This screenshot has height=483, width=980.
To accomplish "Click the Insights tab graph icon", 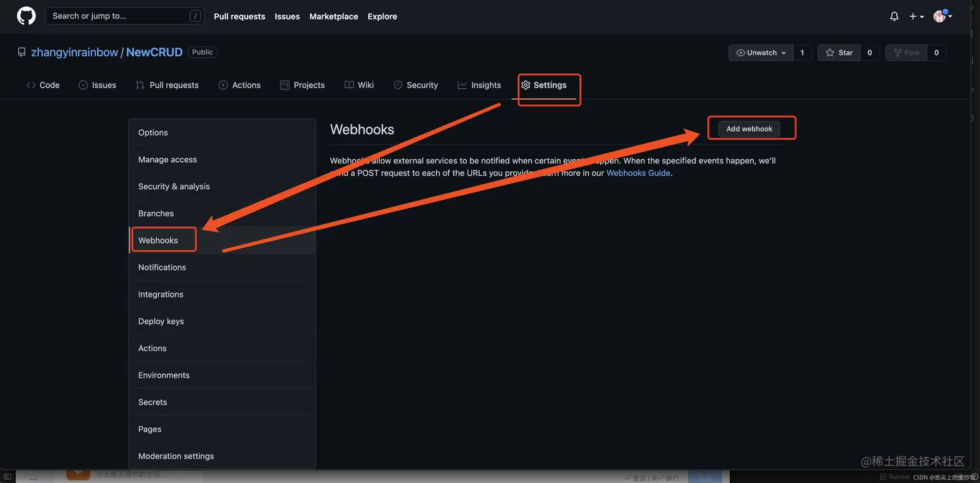I will pos(462,85).
